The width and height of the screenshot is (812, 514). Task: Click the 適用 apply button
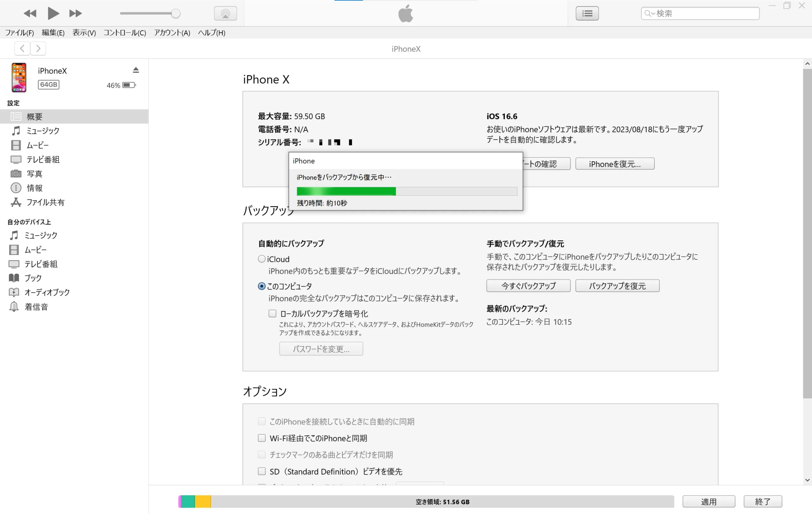point(709,502)
